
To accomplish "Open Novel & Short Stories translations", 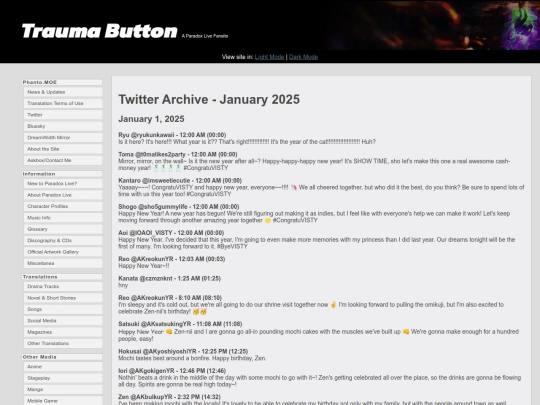I will point(63,298).
